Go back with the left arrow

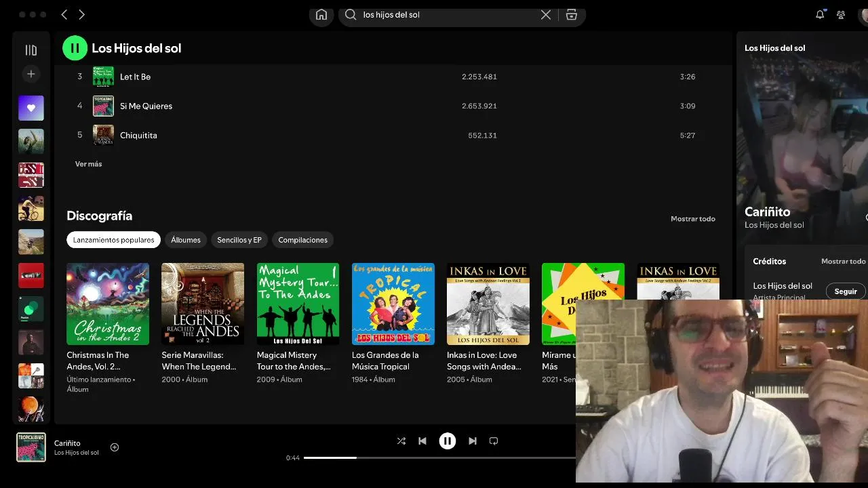pos(64,14)
